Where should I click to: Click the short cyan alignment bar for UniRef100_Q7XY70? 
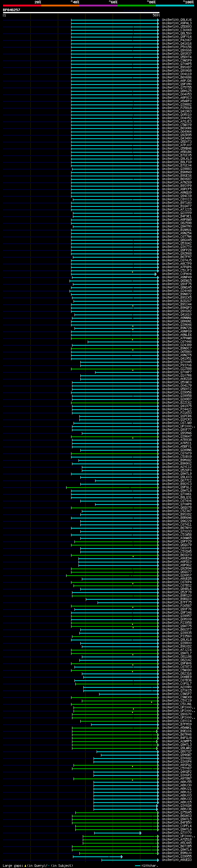pyautogui.click(x=118, y=833)
